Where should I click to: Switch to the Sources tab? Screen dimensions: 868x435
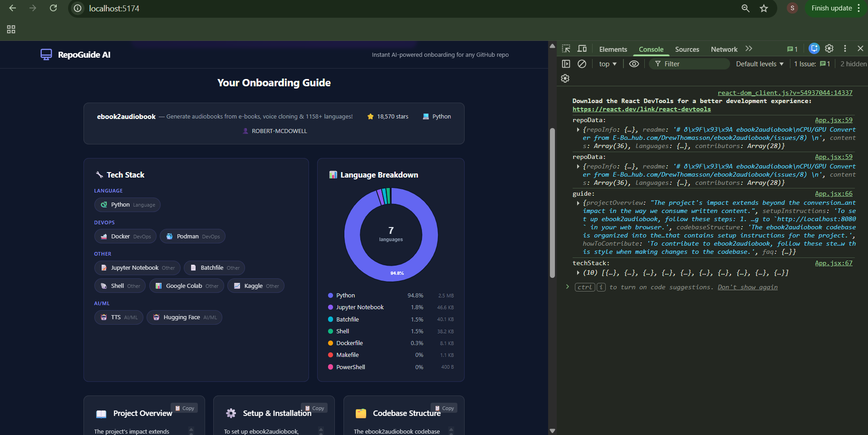(687, 49)
